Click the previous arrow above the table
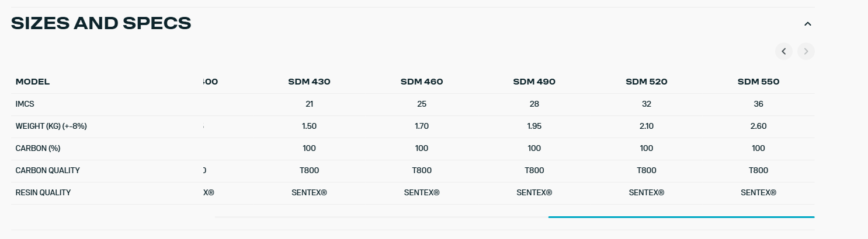This screenshot has width=868, height=239. point(784,51)
